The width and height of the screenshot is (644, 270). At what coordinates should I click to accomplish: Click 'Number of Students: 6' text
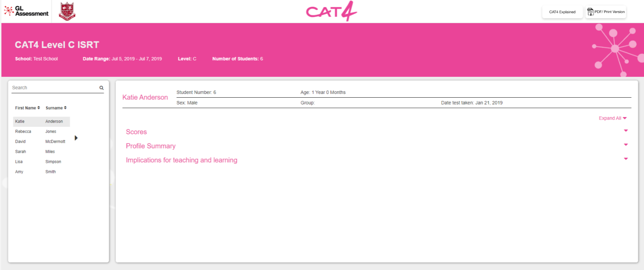(x=238, y=59)
